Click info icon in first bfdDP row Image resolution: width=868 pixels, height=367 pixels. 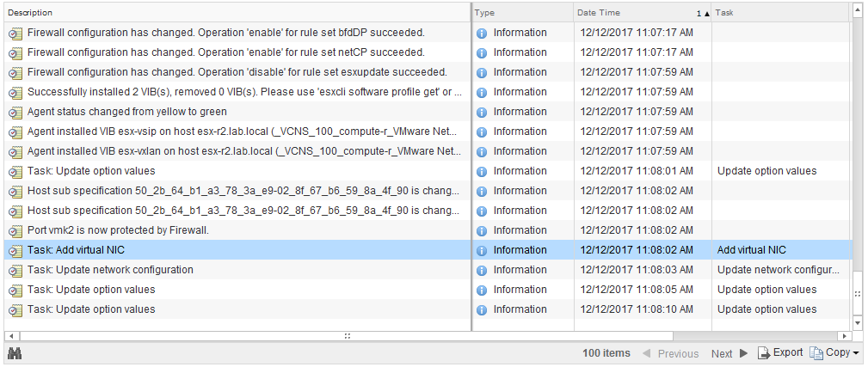(482, 33)
